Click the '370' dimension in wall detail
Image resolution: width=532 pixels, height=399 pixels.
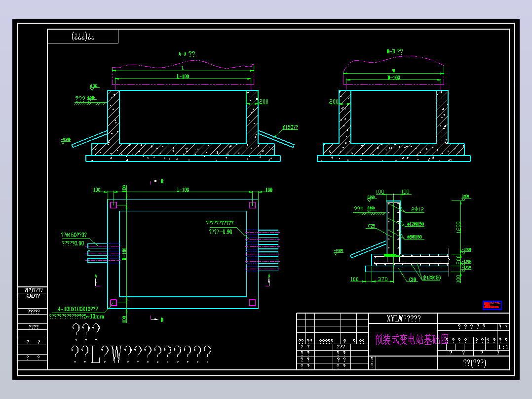point(382,279)
